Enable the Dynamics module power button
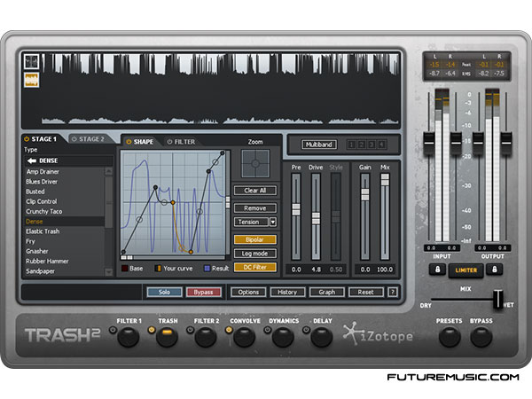Image resolution: width=532 pixels, height=399 pixels. pos(268,330)
